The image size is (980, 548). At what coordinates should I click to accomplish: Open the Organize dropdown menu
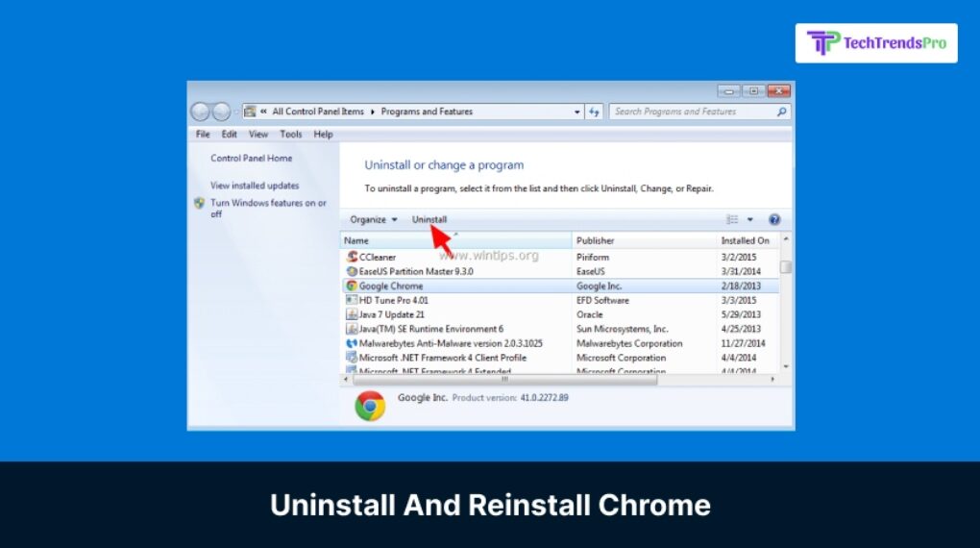(x=373, y=219)
